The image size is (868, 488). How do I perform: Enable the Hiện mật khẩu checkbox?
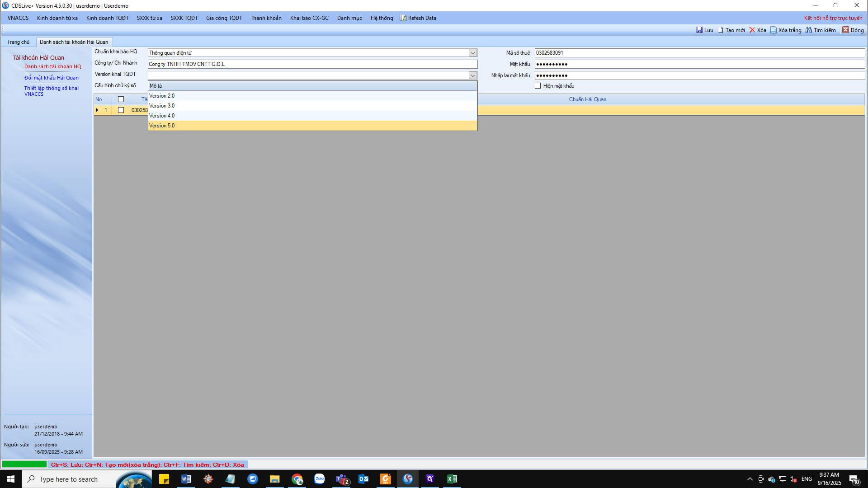tap(538, 86)
